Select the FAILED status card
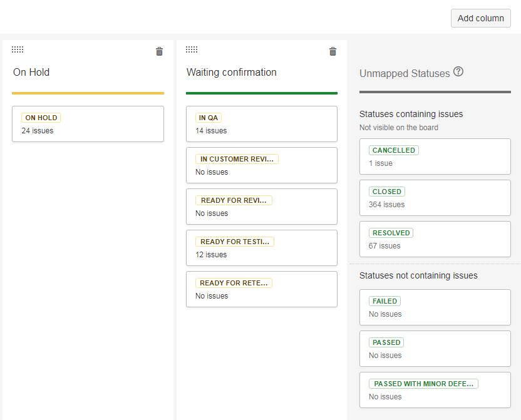The width and height of the screenshot is (521, 420). (x=435, y=307)
